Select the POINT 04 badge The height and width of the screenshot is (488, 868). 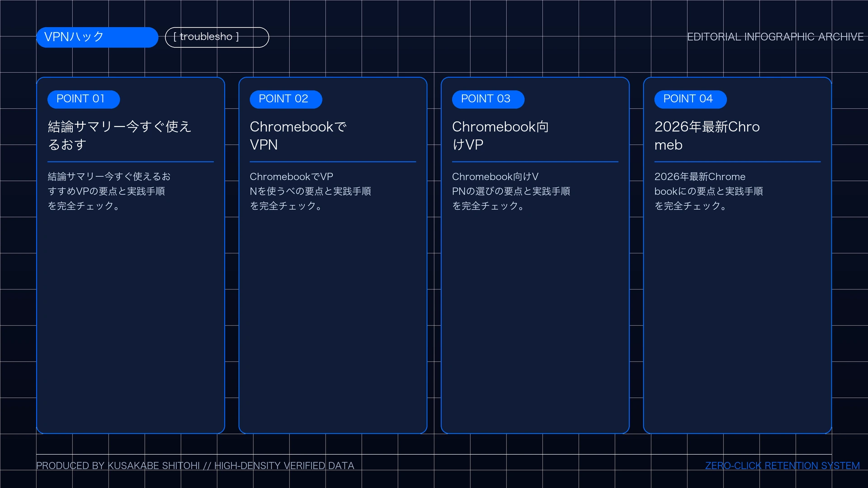[690, 99]
